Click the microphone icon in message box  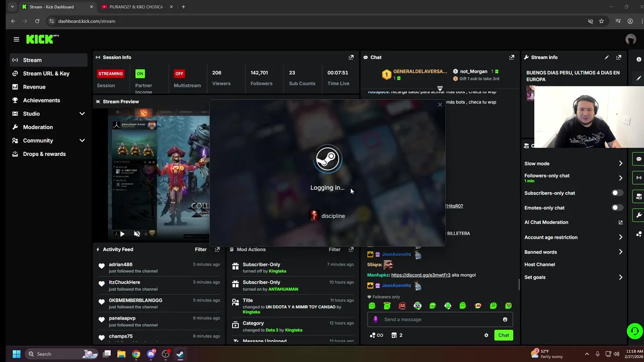[375, 319]
